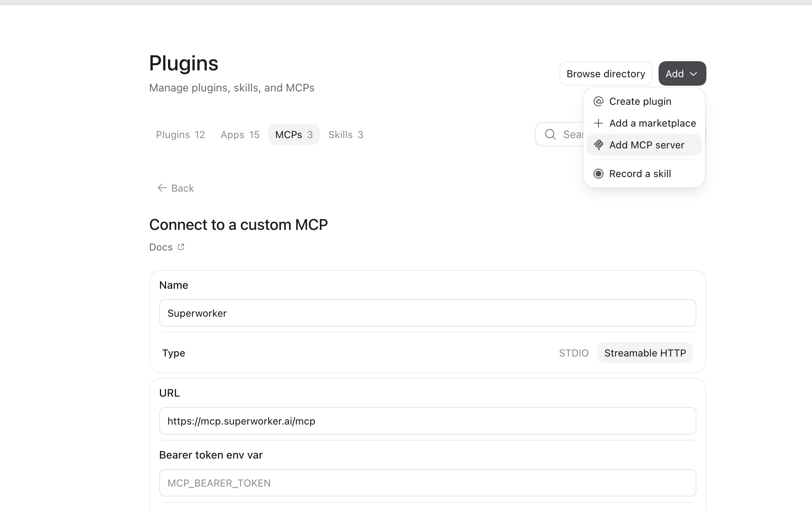This screenshot has height=511, width=812.
Task: Switch to the Plugins 12 tab
Action: point(180,135)
